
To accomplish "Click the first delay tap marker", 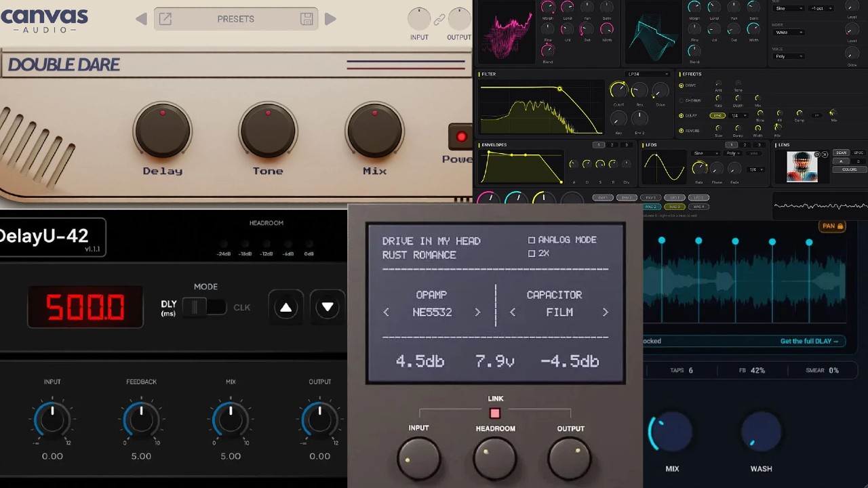I will tap(661, 241).
